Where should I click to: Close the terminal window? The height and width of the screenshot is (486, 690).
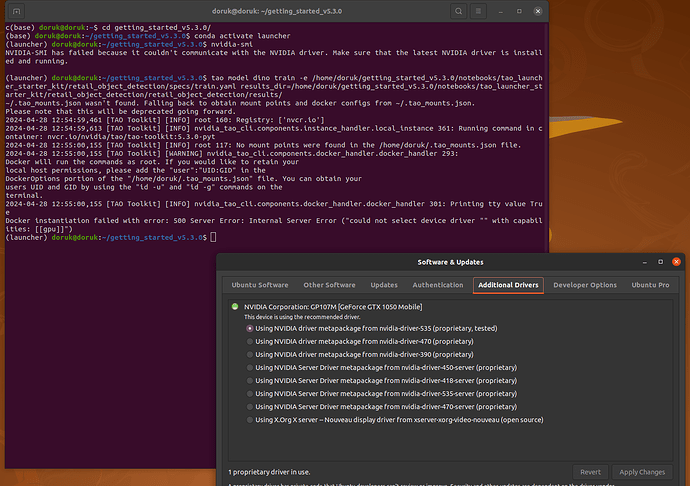click(538, 11)
